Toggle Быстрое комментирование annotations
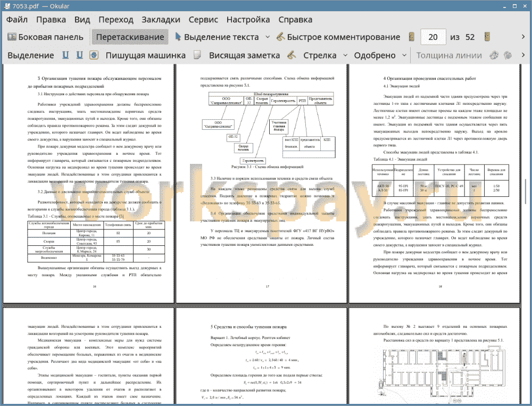Screen dimensions: 532x406 pyautogui.click(x=338, y=37)
